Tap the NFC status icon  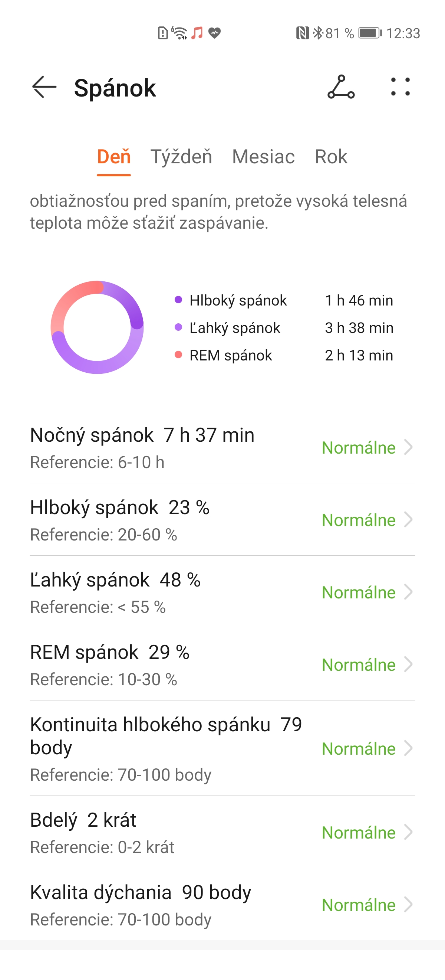tap(302, 33)
